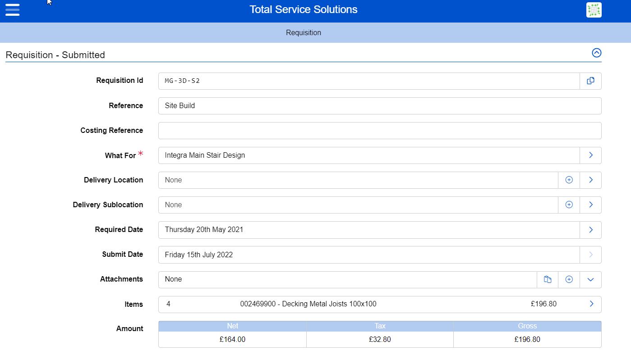Click the net amount £164.00
631x364 pixels.
tap(233, 340)
